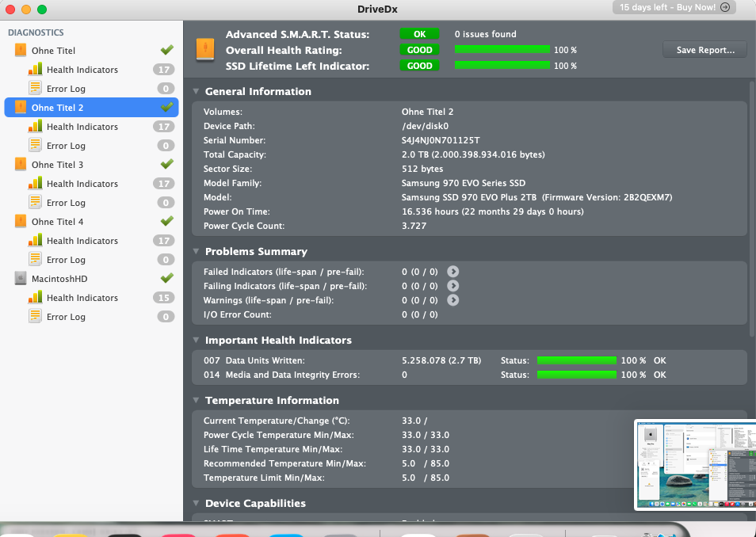Click the 15 days left Buy Now button
756x537 pixels.
[674, 7]
